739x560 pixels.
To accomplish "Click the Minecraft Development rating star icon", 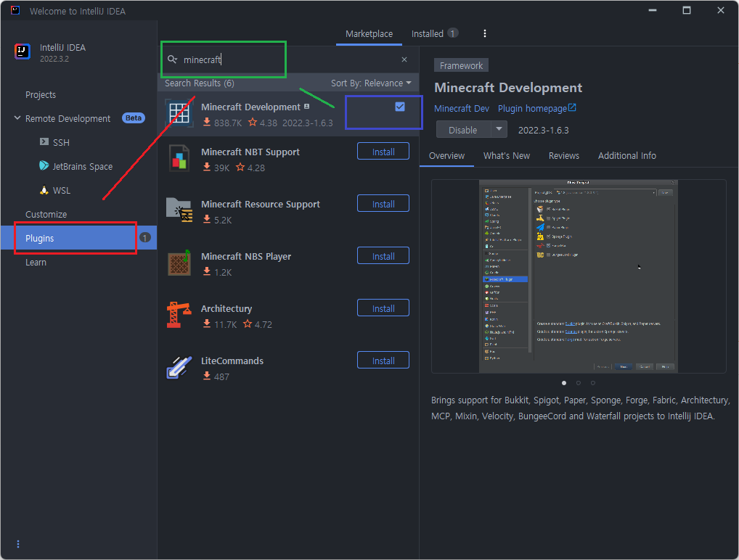I will click(253, 123).
